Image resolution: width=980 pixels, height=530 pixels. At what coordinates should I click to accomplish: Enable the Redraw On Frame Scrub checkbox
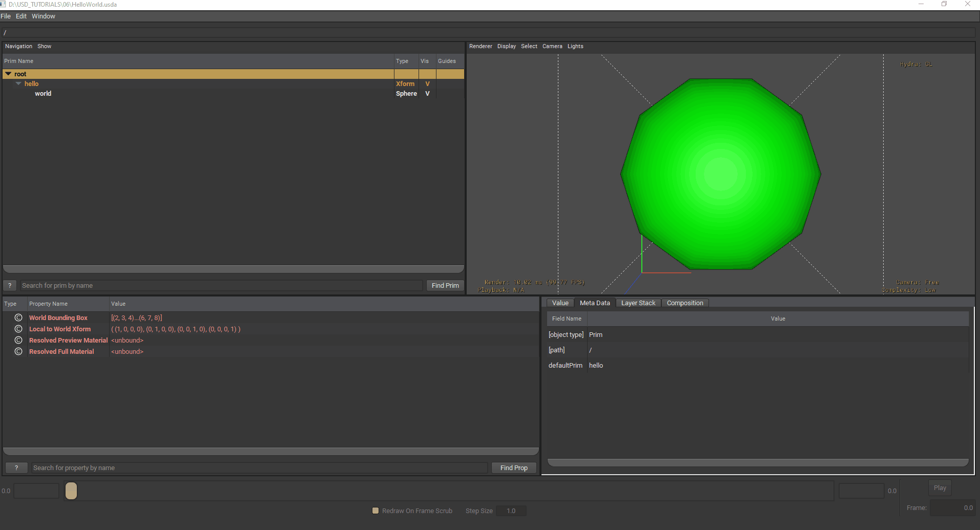click(x=375, y=511)
